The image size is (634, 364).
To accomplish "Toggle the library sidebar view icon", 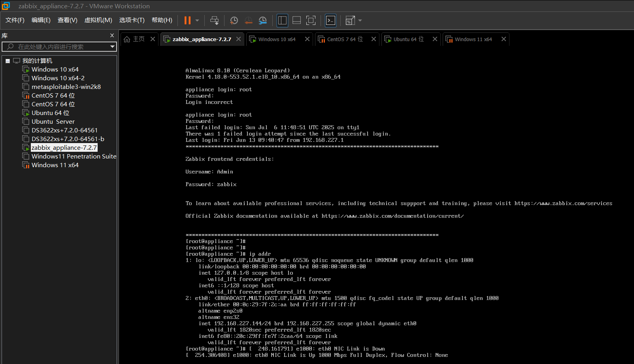I will (x=282, y=20).
